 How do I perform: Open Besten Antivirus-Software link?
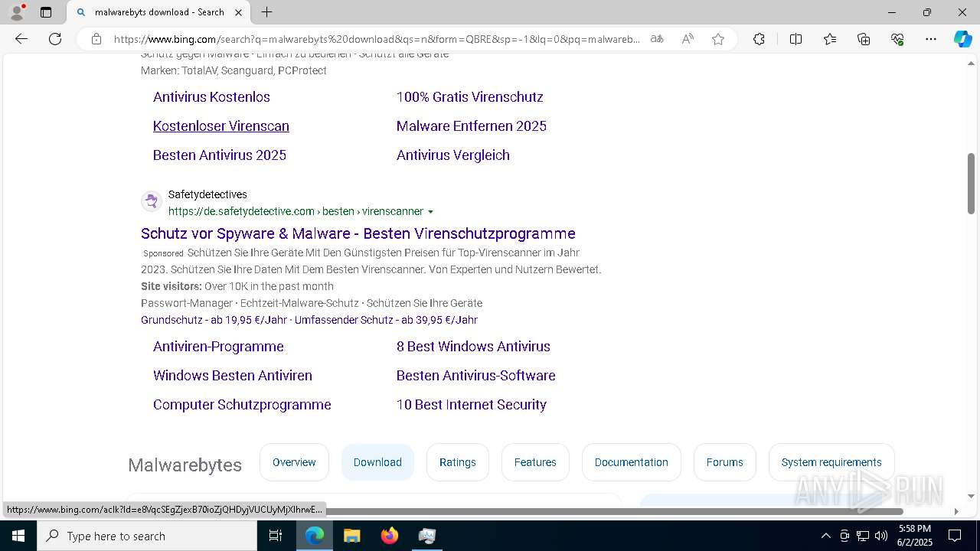point(476,376)
